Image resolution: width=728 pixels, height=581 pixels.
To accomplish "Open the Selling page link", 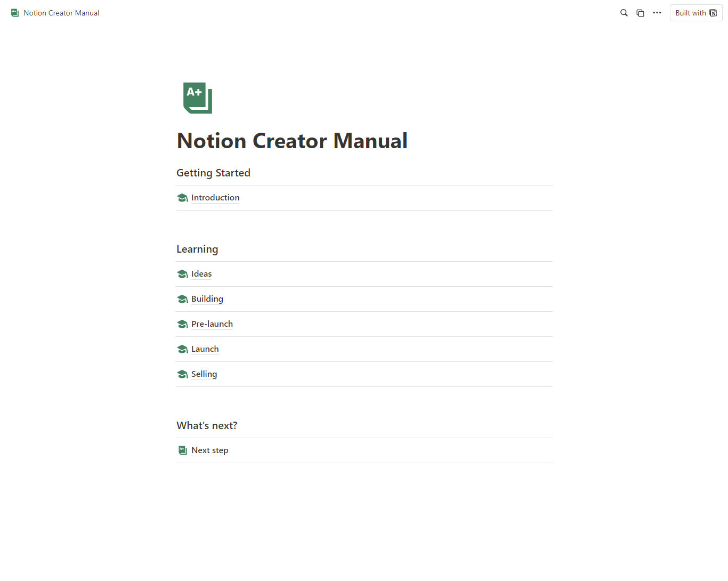I will click(204, 374).
